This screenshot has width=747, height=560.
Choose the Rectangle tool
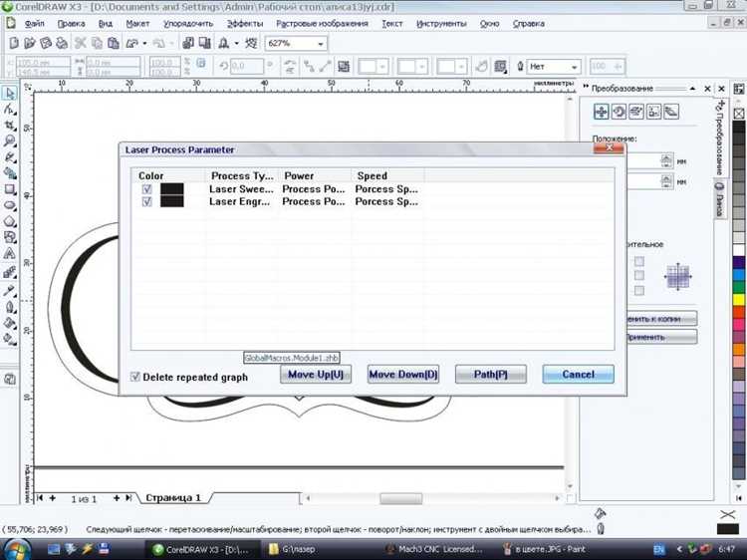pyautogui.click(x=9, y=189)
